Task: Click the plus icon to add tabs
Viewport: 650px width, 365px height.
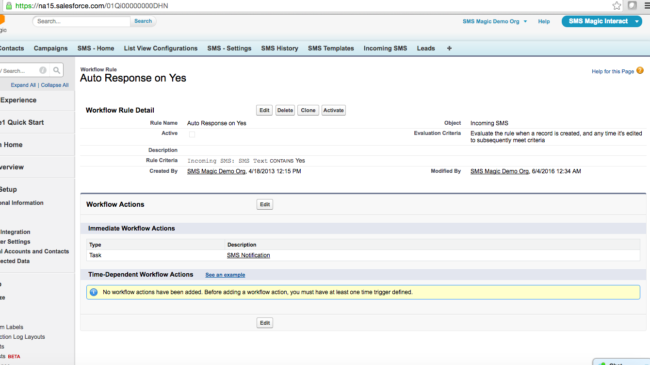Action: [449, 48]
